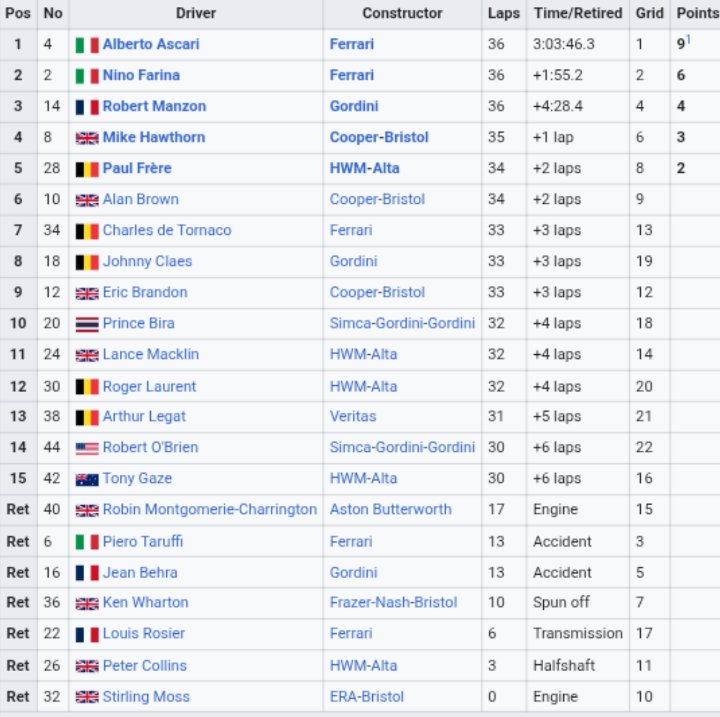Open Simca-Gordini-Gordini link in Prince Bira's row
The height and width of the screenshot is (717, 720).
(x=402, y=323)
